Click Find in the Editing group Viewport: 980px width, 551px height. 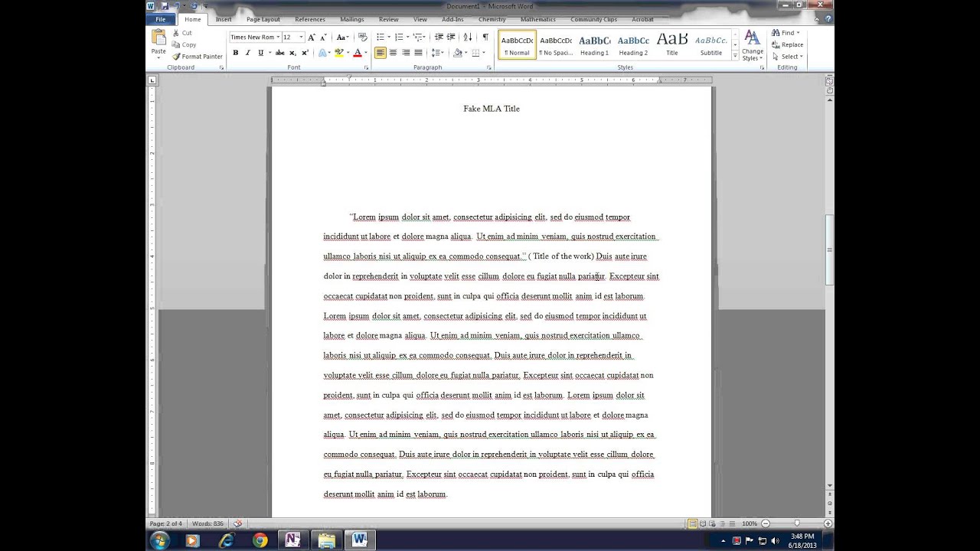pos(784,33)
